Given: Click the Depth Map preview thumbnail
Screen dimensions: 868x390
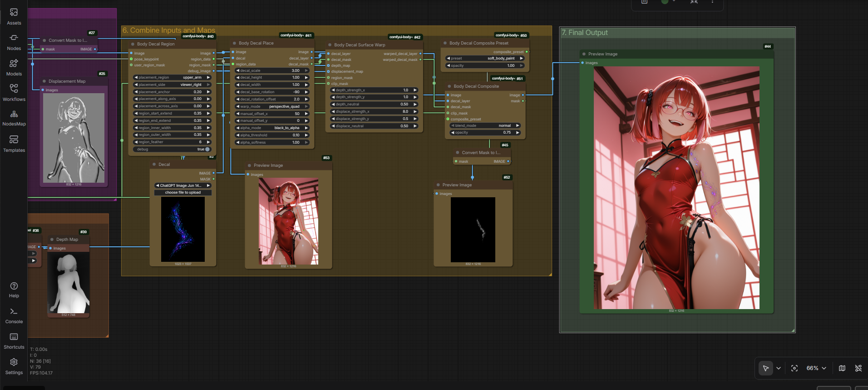Looking at the screenshot, I should [x=69, y=283].
